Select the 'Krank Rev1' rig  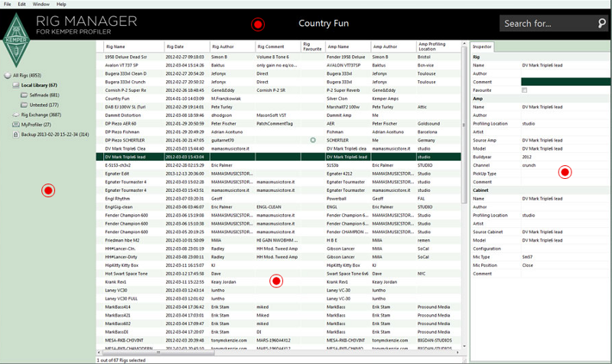coord(278,281)
